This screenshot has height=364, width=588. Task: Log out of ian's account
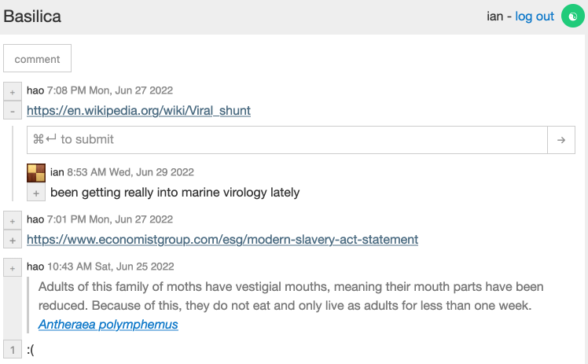pyautogui.click(x=535, y=17)
